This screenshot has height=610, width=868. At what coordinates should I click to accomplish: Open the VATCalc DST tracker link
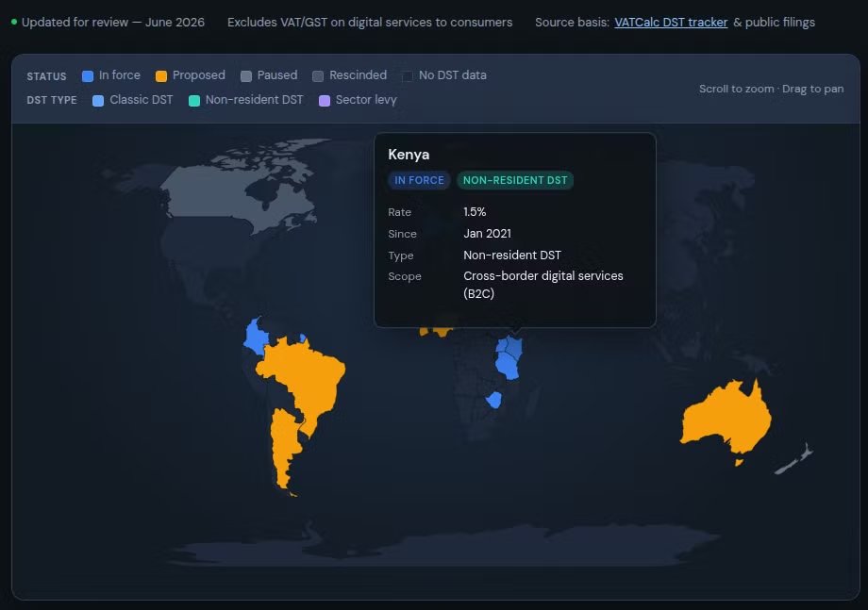[x=671, y=22]
